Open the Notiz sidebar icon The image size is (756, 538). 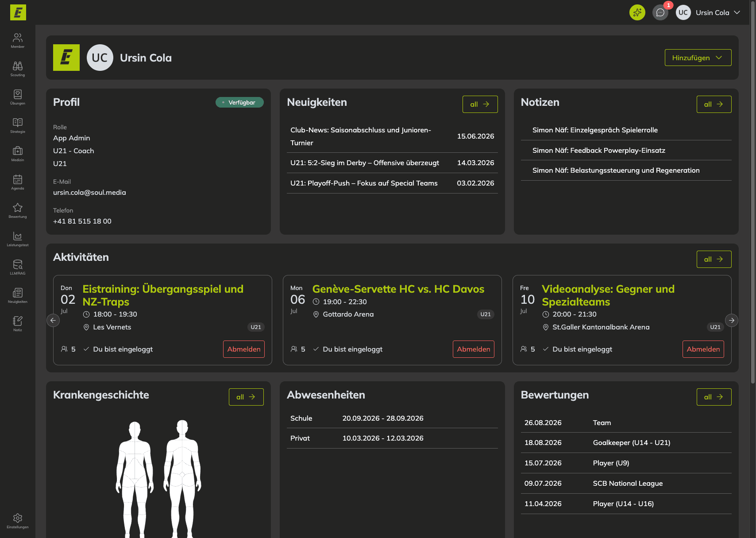click(x=18, y=324)
